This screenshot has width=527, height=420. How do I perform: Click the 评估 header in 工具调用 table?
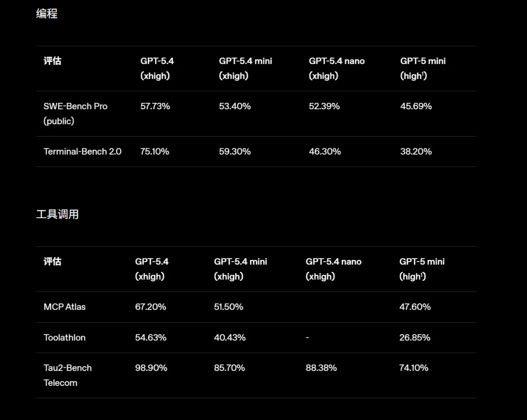pyautogui.click(x=53, y=261)
